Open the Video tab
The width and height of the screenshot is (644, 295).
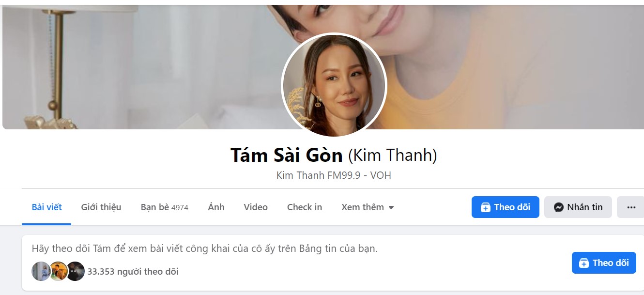coord(256,207)
